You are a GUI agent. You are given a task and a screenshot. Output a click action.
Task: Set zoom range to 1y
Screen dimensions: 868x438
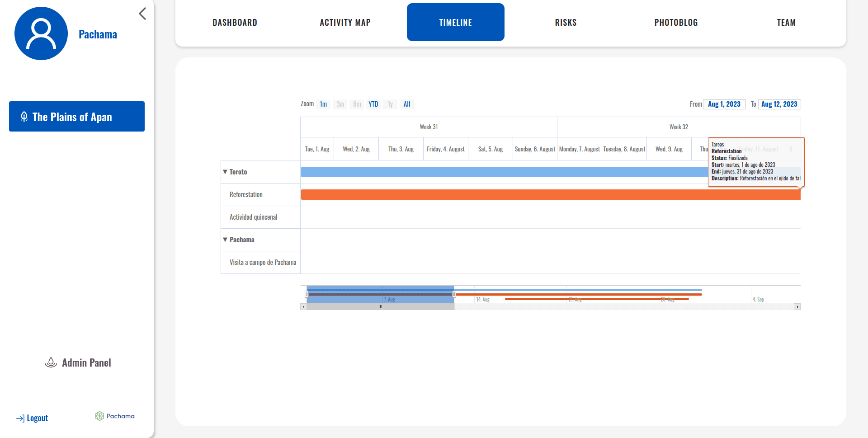coord(390,104)
